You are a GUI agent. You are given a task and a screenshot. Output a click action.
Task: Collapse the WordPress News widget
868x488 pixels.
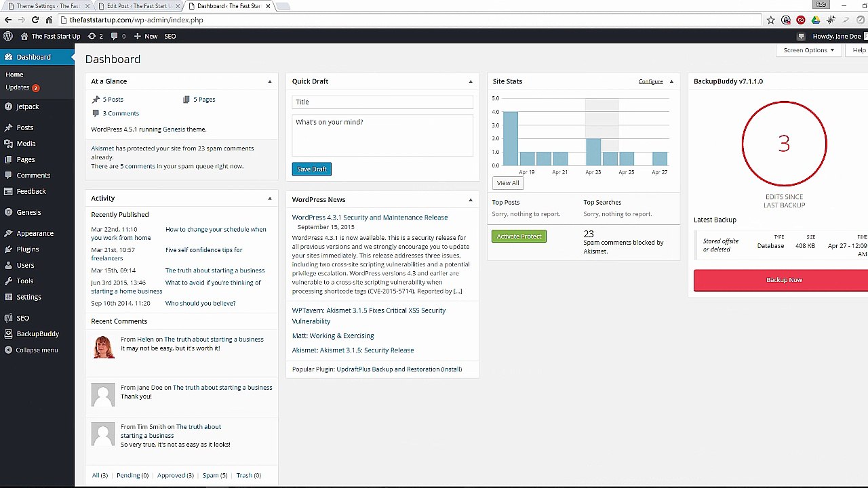[x=470, y=199]
